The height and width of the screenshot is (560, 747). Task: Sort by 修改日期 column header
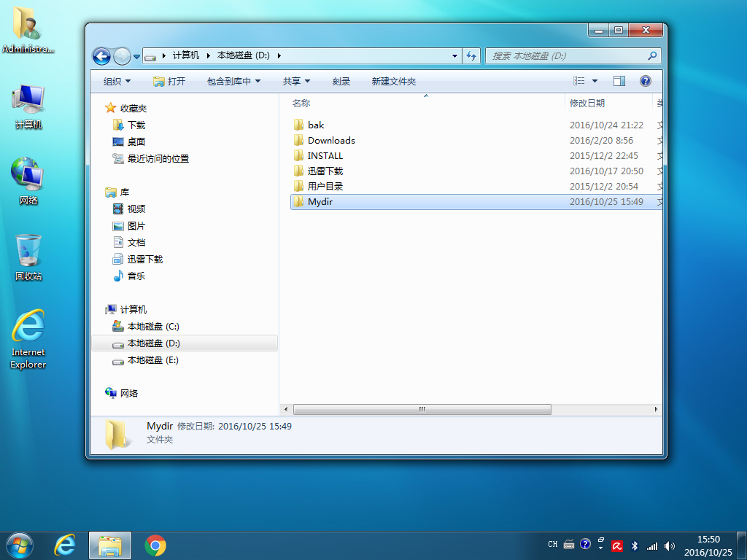coord(587,103)
